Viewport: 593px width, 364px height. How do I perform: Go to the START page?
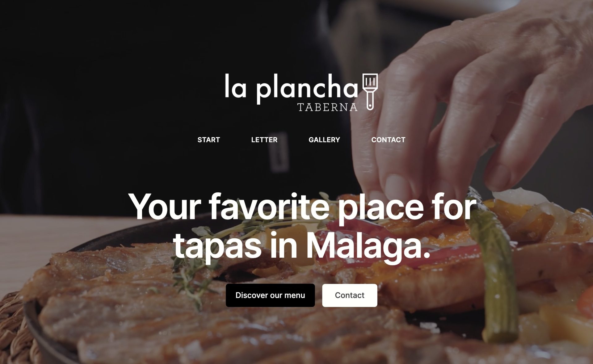(209, 140)
